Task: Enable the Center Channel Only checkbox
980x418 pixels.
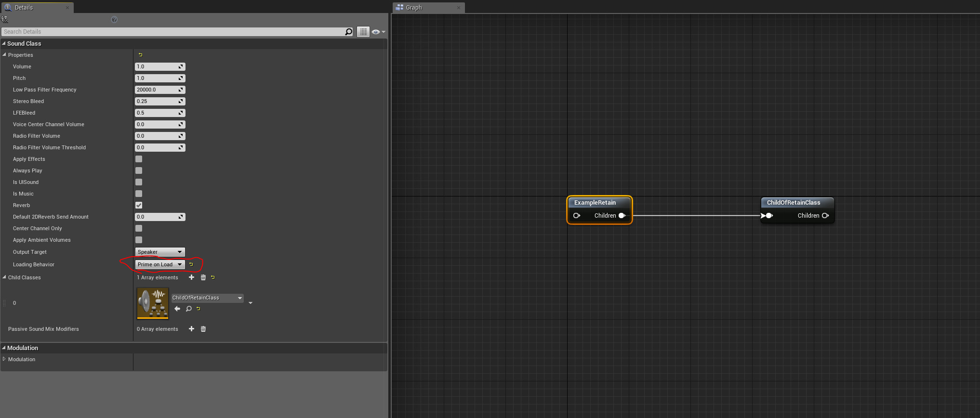Action: [139, 228]
